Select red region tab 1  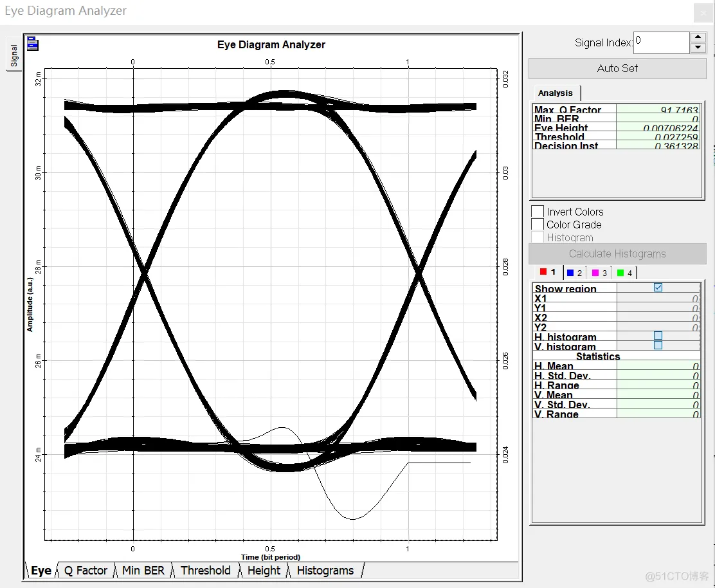click(548, 272)
